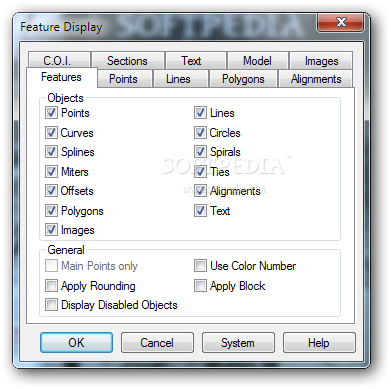Switch to the Alignments tab
This screenshot has height=389, width=391.
[315, 79]
